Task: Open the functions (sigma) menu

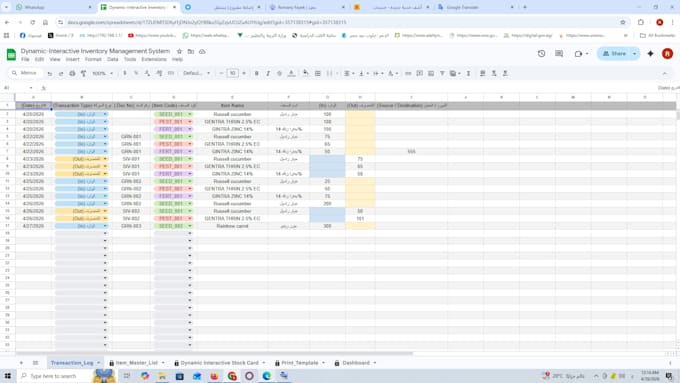Action: point(468,73)
